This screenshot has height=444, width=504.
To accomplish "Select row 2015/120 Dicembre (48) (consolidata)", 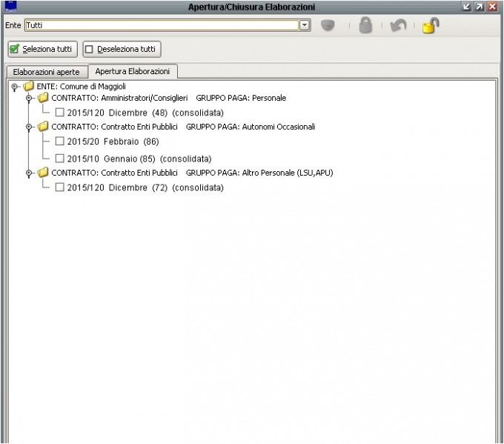I will tap(145, 113).
